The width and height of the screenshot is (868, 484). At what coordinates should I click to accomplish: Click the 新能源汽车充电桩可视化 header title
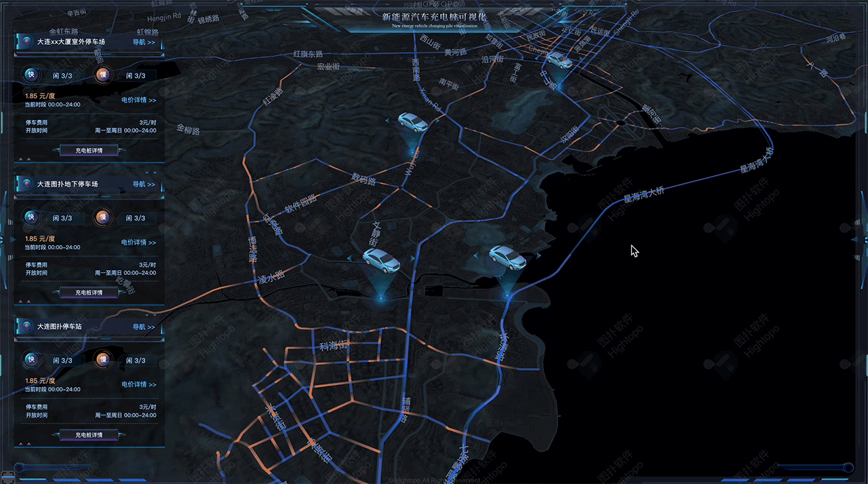point(434,16)
